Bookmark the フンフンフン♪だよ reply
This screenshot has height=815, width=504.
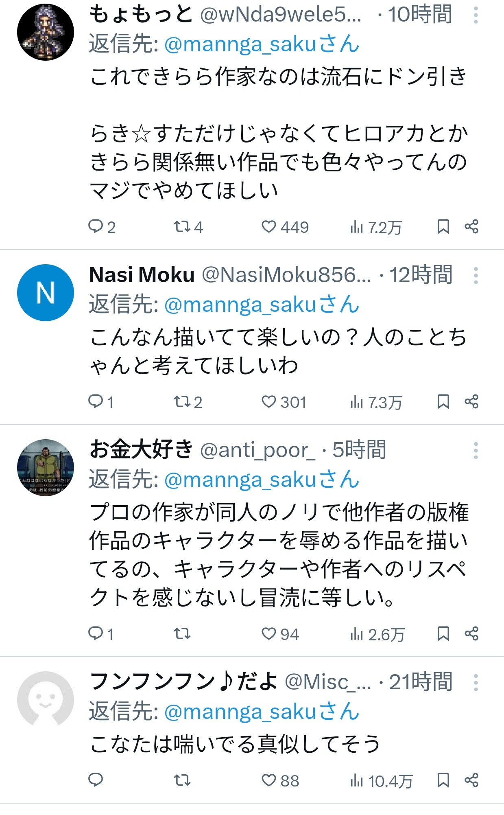443,780
